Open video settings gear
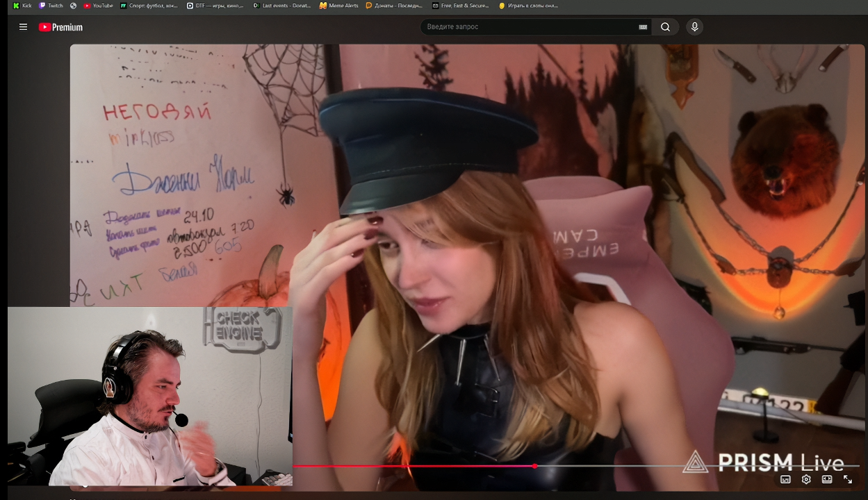 [x=806, y=479]
